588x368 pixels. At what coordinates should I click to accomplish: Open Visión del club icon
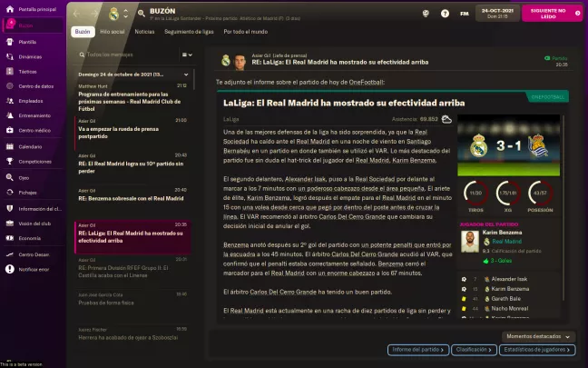(10, 224)
